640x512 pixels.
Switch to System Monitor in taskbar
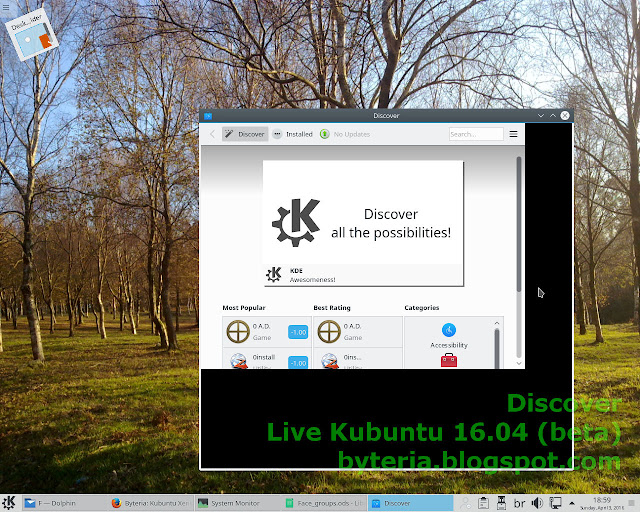(x=236, y=503)
